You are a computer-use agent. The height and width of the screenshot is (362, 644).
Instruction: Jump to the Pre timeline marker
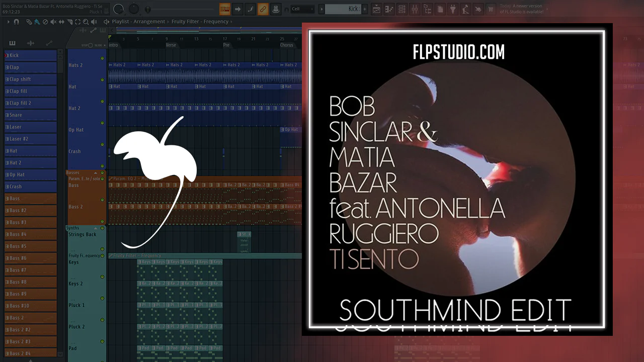[226, 45]
